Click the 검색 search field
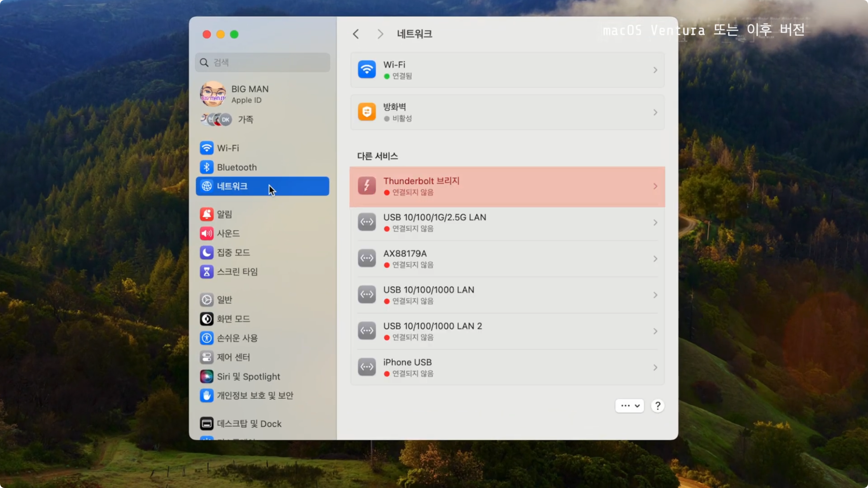Viewport: 868px width, 488px height. coord(263,62)
